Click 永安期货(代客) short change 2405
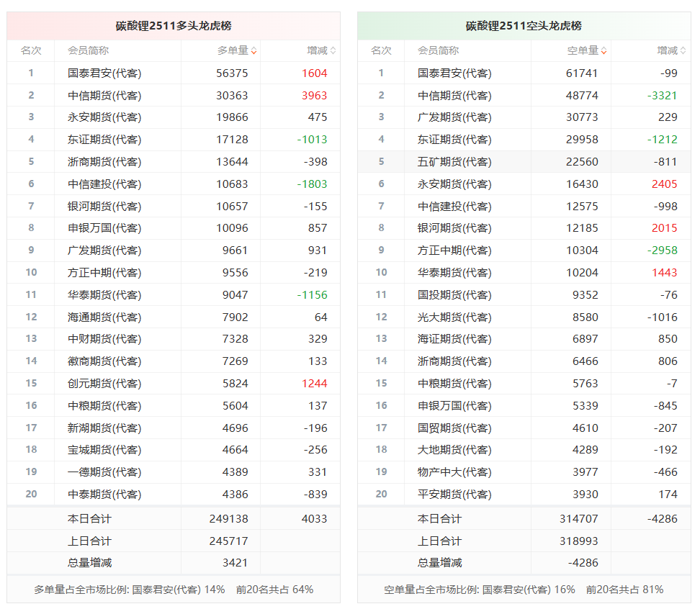 pos(665,184)
